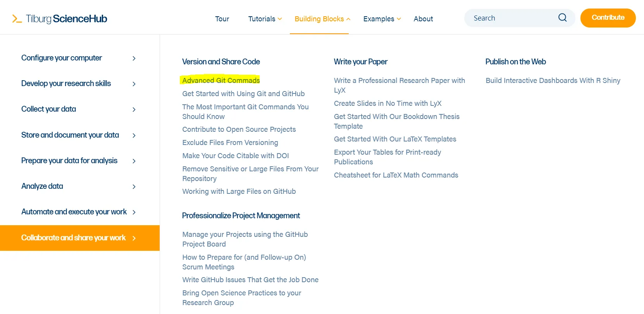Click arrow beside Store and document your data
Viewport: 644px width, 314px height.
(134, 135)
